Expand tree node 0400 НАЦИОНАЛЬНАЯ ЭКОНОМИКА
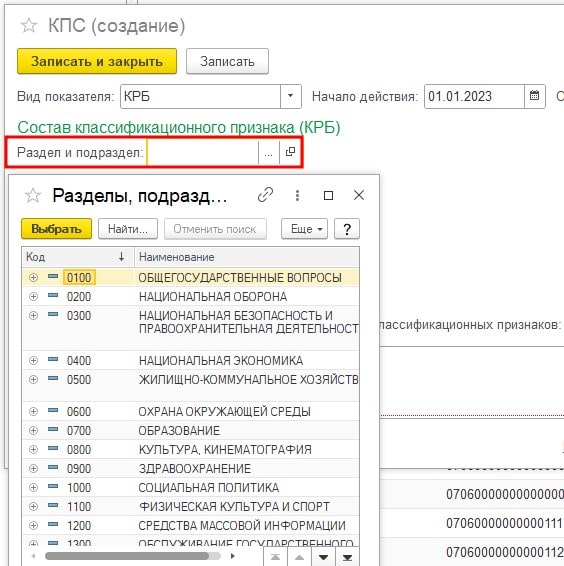The image size is (564, 566). (x=33, y=360)
